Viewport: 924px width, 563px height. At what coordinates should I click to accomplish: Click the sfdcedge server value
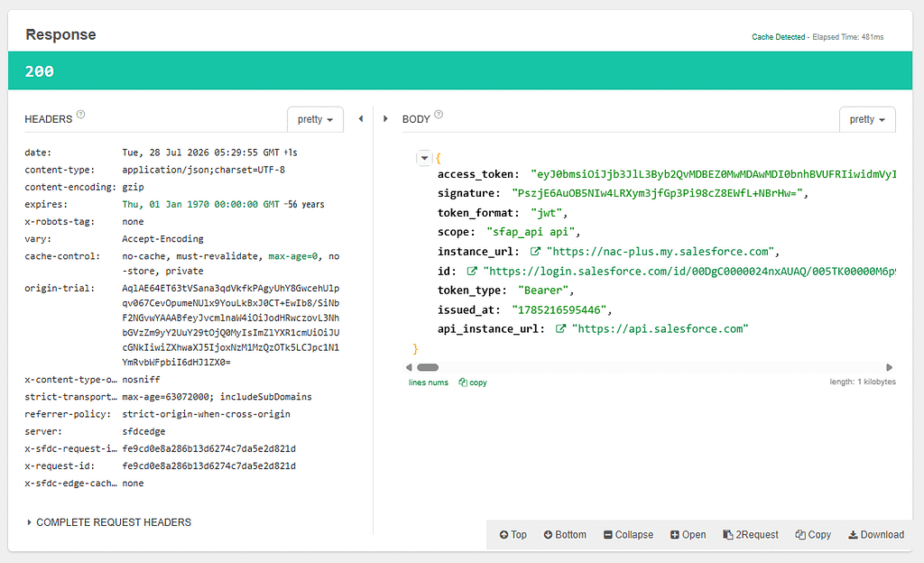coord(143,431)
